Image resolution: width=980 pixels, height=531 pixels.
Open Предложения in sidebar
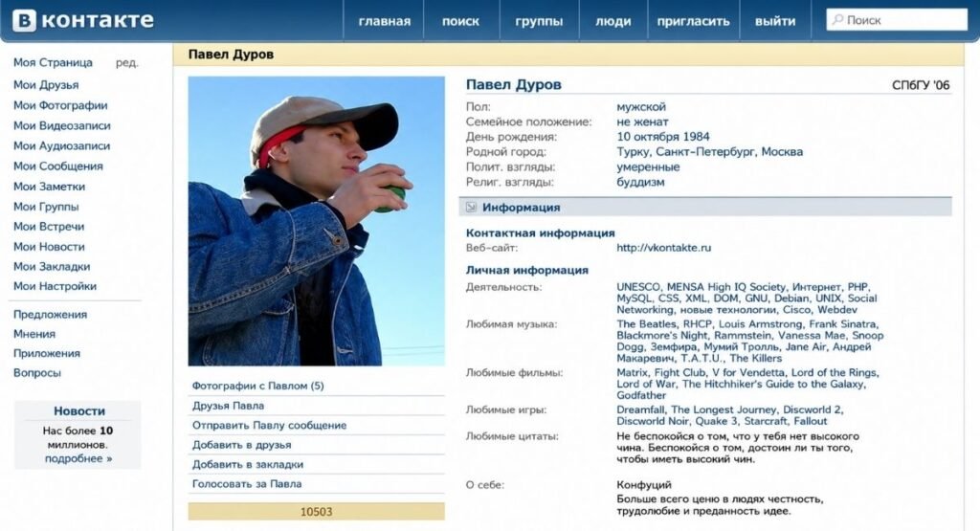tap(50, 314)
